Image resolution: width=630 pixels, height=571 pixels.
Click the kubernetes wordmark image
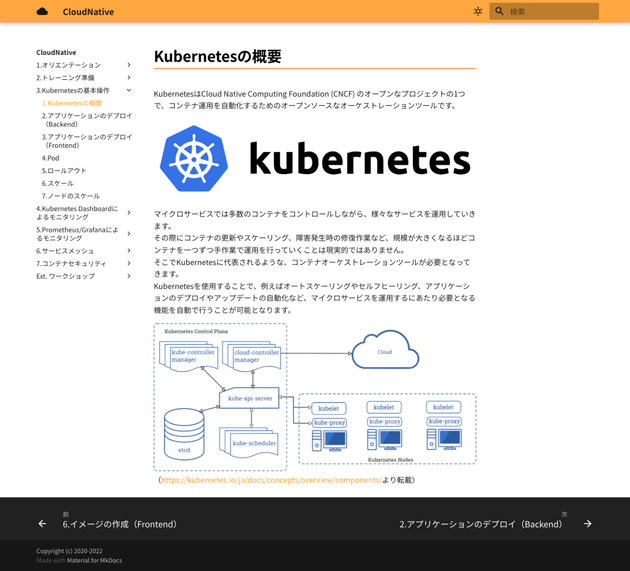click(360, 158)
